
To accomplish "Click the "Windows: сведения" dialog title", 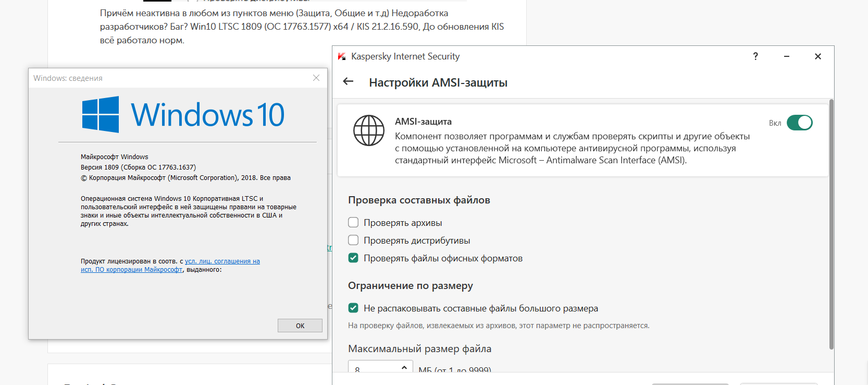I will (68, 78).
